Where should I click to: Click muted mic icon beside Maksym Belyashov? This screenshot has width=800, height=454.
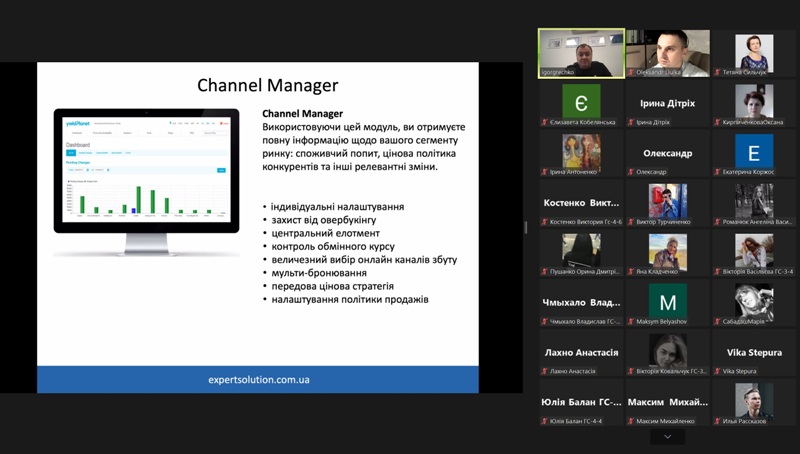click(631, 321)
